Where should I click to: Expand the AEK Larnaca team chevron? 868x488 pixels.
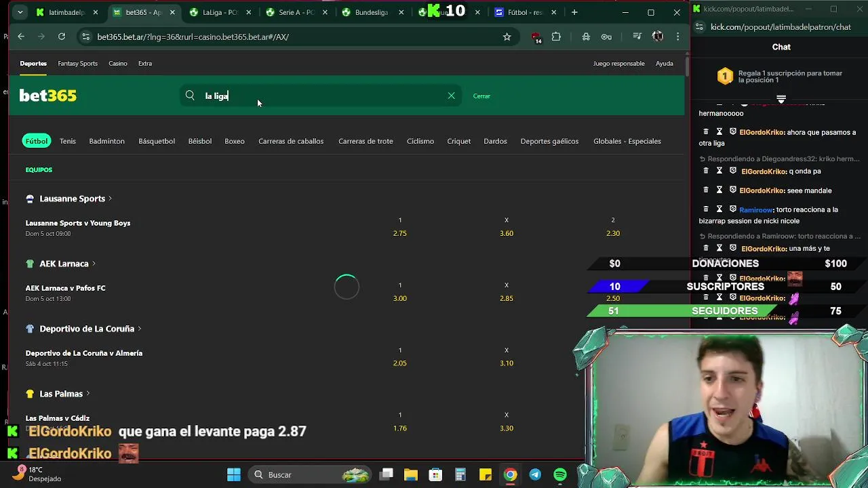[x=94, y=264]
